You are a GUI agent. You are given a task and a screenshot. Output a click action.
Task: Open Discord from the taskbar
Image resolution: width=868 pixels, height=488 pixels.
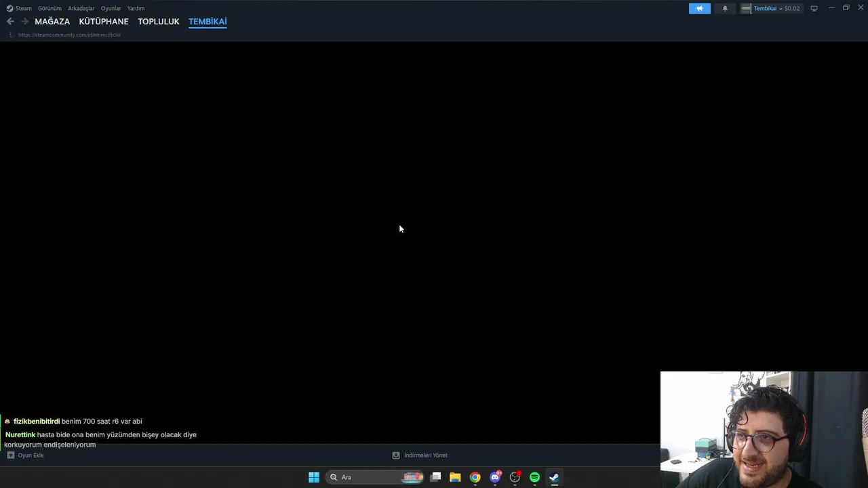[495, 477]
